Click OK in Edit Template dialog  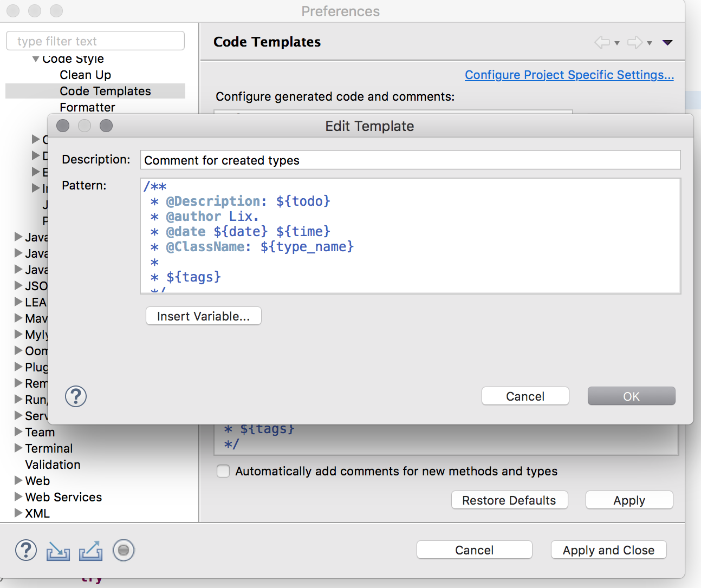(632, 396)
